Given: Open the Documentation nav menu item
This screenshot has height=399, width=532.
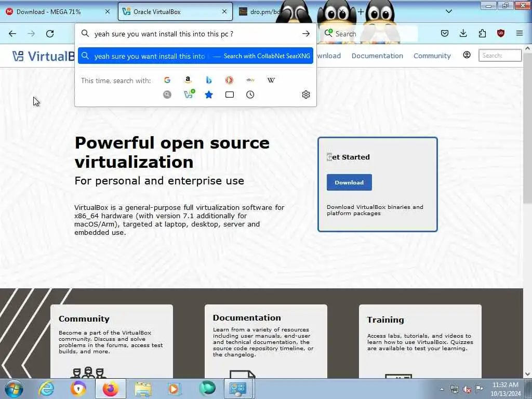Looking at the screenshot, I should point(377,56).
